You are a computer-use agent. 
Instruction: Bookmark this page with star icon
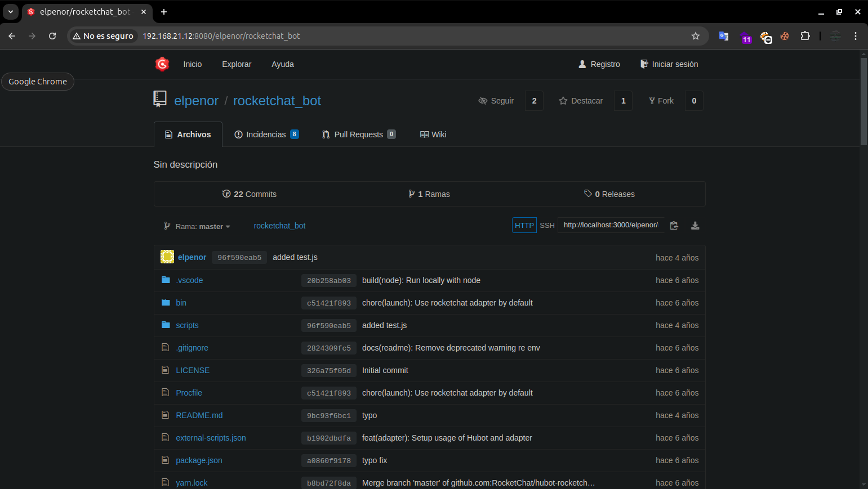(x=696, y=36)
